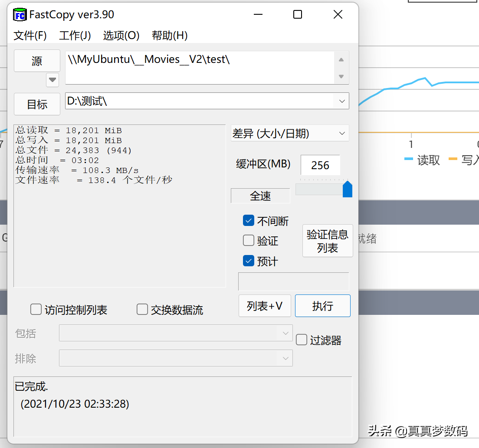479x448 pixels.
Task: Turn on the 过滤器 checkbox
Action: 302,340
